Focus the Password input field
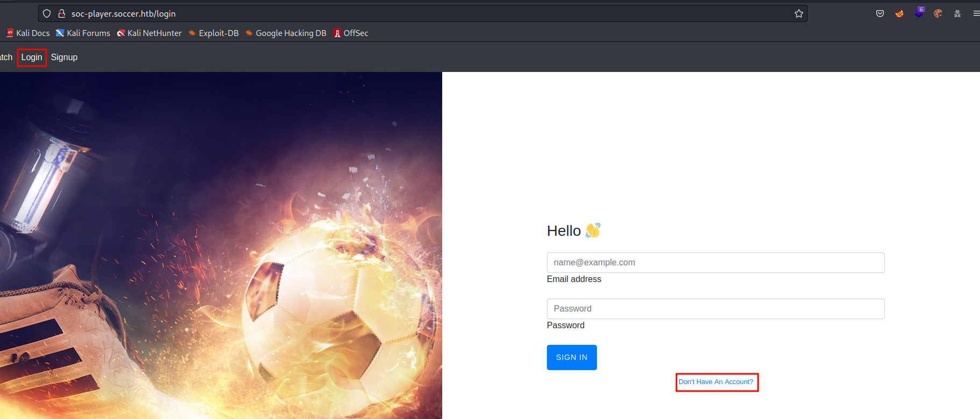Viewport: 980px width, 419px height. pos(716,309)
